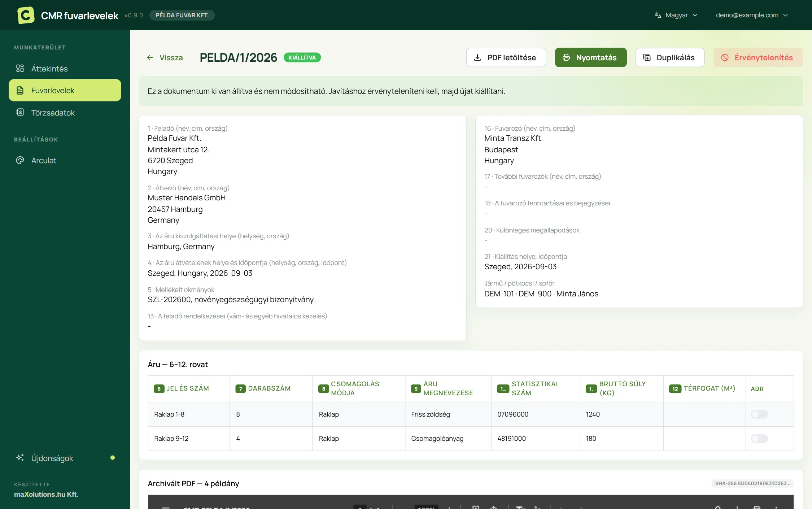Image resolution: width=812 pixels, height=509 pixels.
Task: Open Újdonságok in the sidebar
Action: (65, 458)
